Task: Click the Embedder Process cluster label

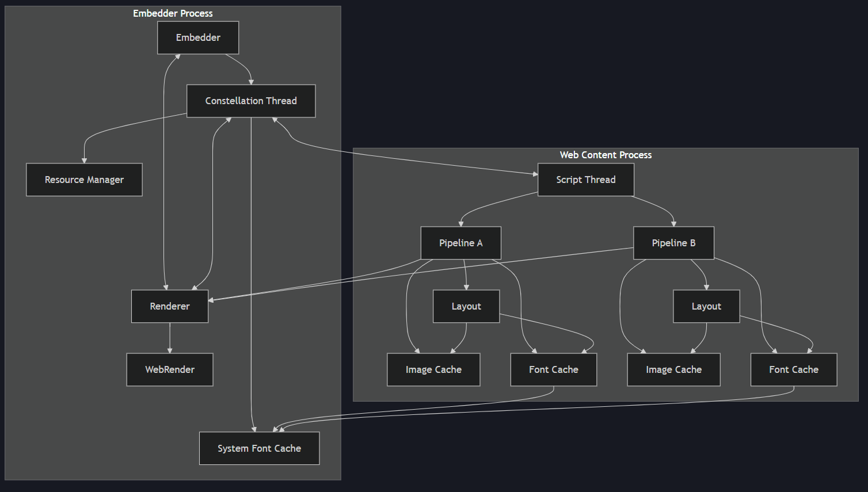Action: pos(173,13)
